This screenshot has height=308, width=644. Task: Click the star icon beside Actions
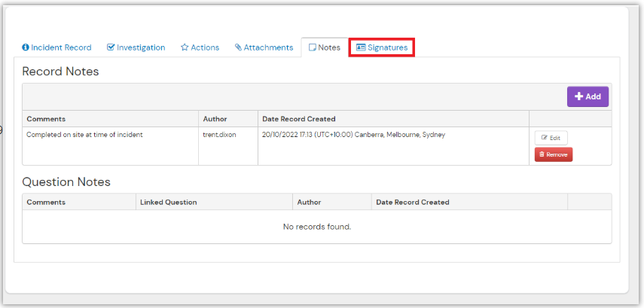[x=185, y=47]
